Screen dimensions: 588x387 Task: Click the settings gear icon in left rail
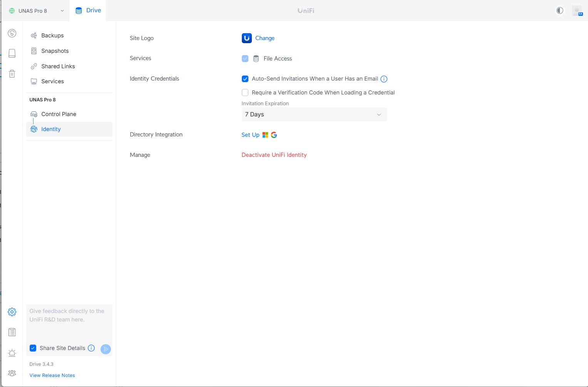click(12, 312)
